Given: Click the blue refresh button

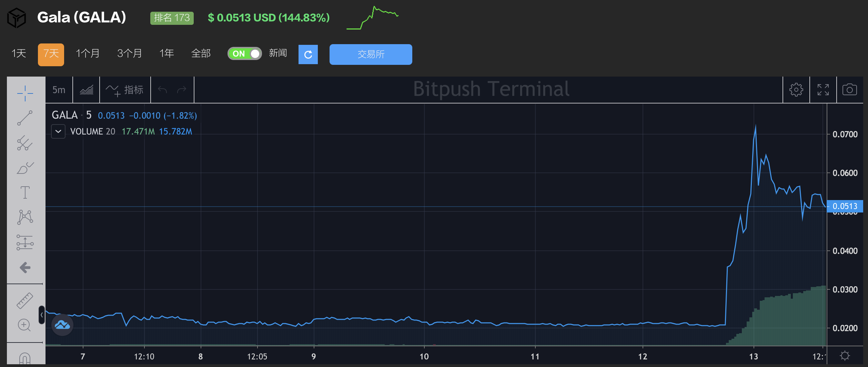Looking at the screenshot, I should point(308,54).
